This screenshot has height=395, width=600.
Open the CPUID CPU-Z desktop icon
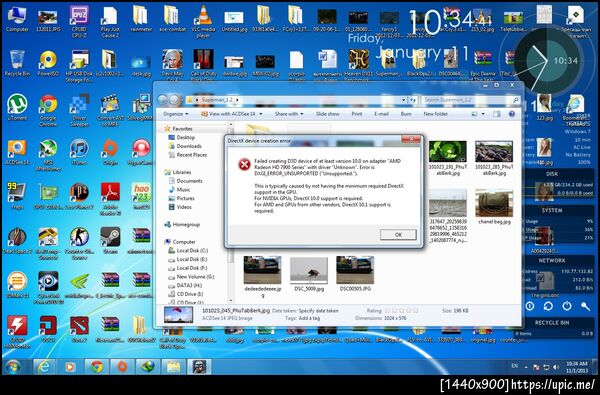(x=79, y=21)
